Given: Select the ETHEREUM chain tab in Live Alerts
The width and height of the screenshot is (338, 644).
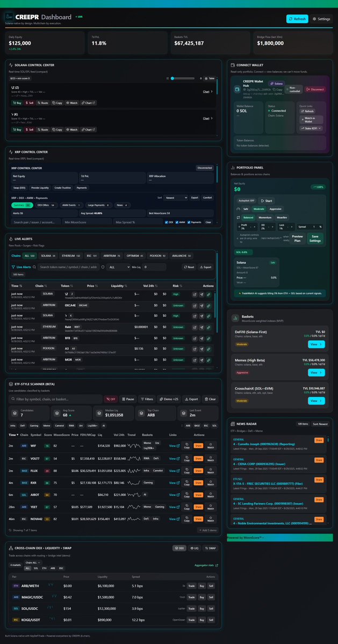Looking at the screenshot, I should click(x=71, y=256).
